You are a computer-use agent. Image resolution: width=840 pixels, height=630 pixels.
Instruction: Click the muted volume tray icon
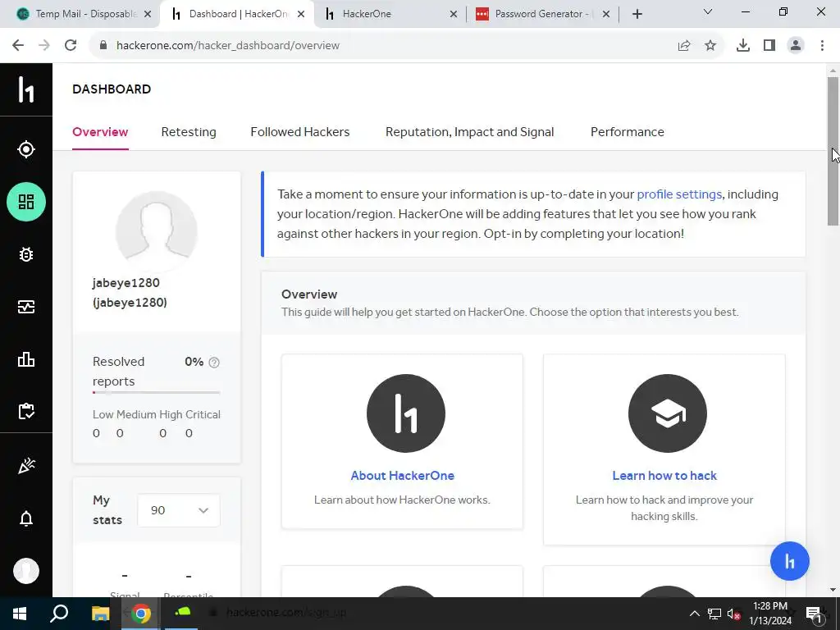click(733, 614)
